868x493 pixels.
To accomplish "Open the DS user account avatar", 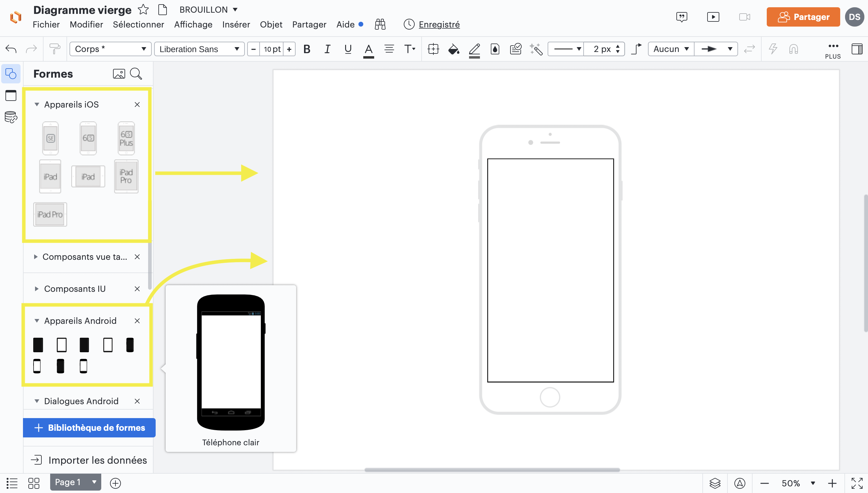I will tap(854, 17).
